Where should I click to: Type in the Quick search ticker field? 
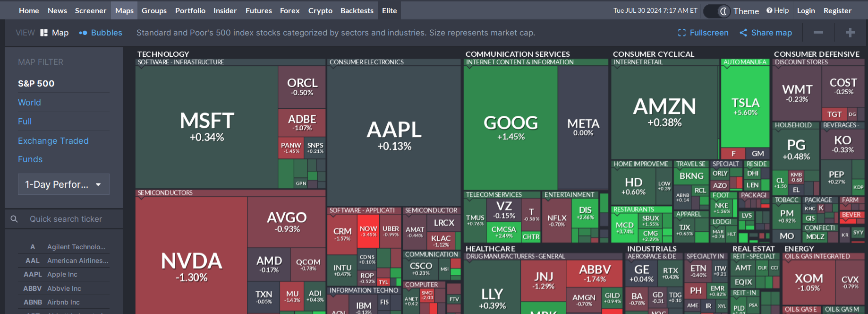pyautogui.click(x=66, y=219)
